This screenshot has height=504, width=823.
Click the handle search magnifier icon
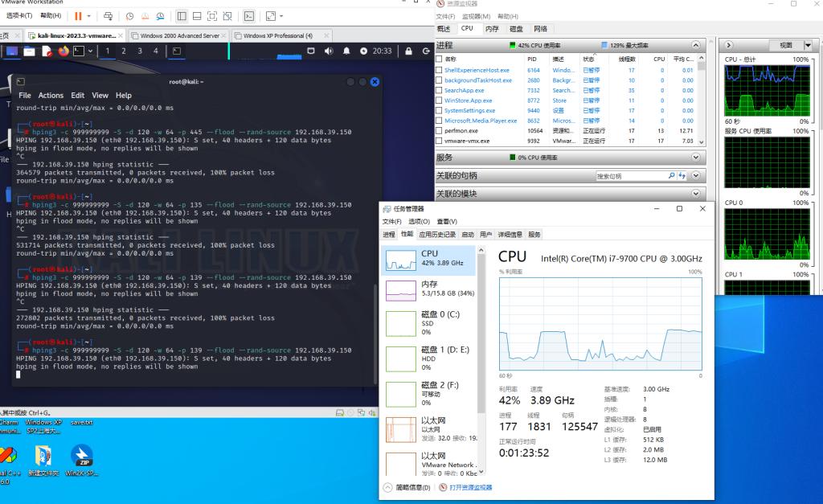(x=672, y=176)
